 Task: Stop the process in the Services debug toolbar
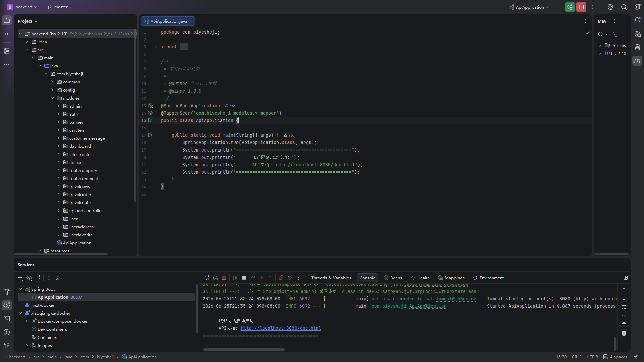[224, 278]
